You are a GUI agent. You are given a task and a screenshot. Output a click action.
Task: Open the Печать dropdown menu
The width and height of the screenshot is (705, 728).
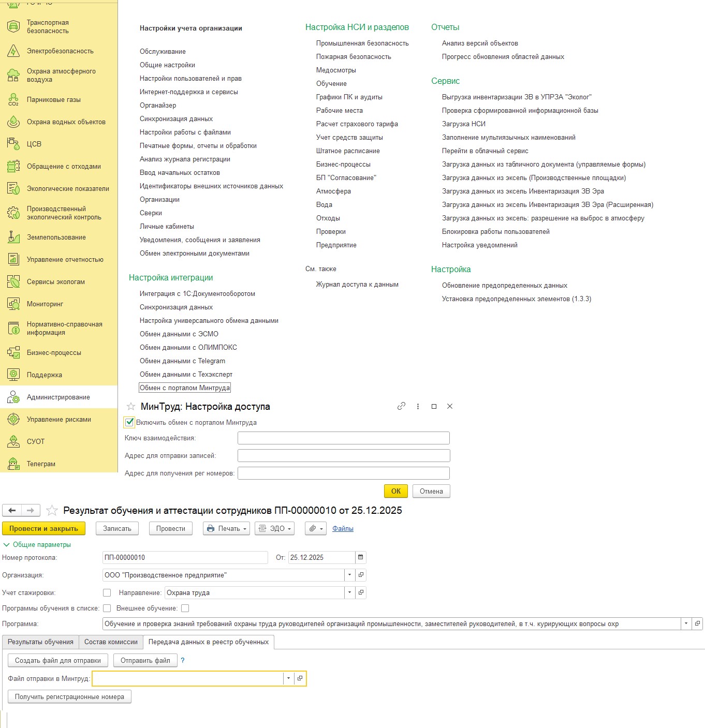[x=226, y=528]
